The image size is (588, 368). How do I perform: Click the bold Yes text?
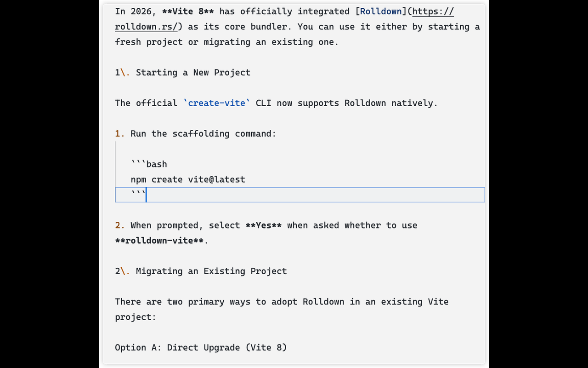(264, 225)
